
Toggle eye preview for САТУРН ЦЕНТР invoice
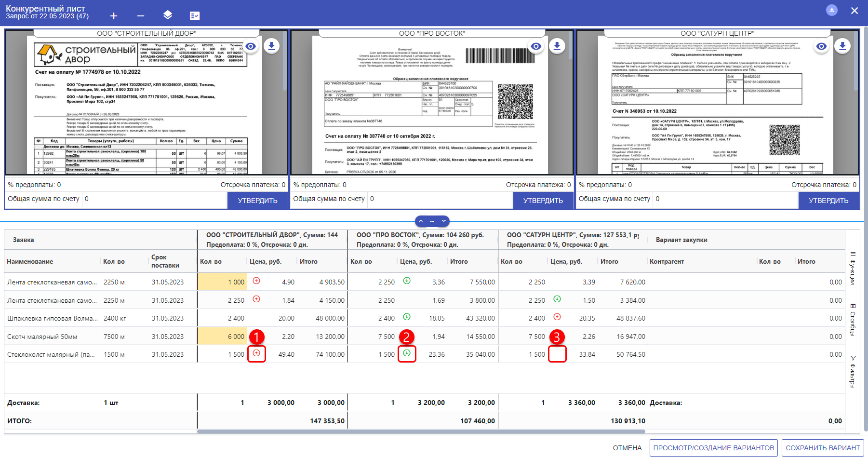tap(821, 46)
